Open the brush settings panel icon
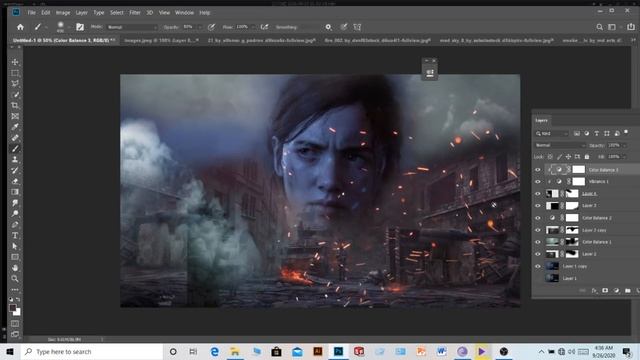Screen dimensions: 640x360 [x=80, y=27]
